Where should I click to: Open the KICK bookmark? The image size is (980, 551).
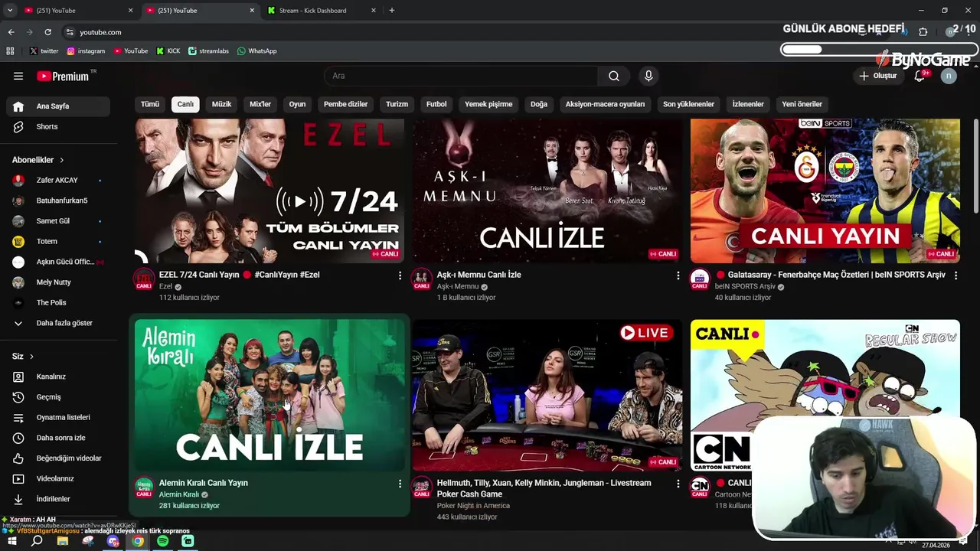168,51
